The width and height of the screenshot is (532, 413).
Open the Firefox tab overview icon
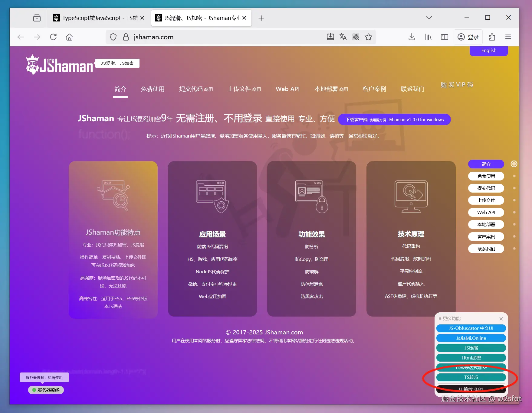click(37, 18)
